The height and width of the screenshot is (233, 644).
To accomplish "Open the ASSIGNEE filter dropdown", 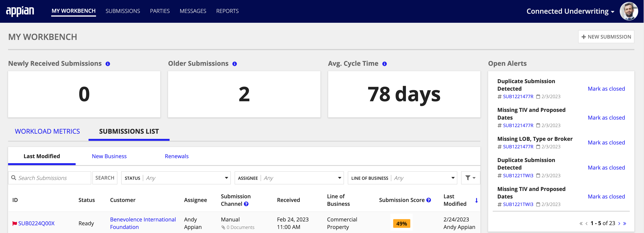I will (x=289, y=178).
